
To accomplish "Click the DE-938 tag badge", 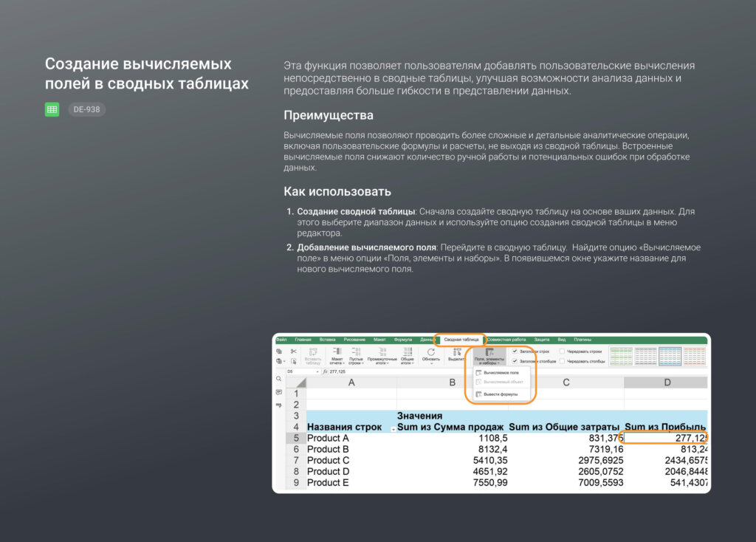I will point(87,109).
